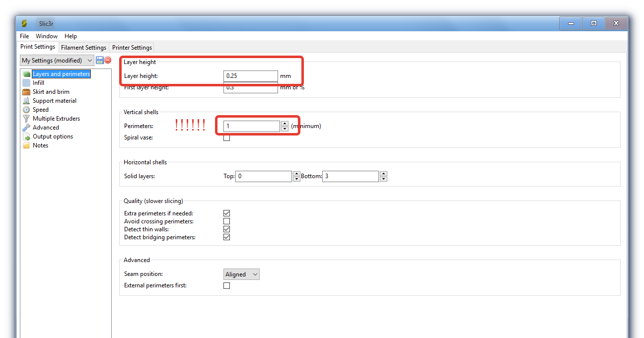Decrease Perimeters with the down arrow
644x338 pixels.
point(285,129)
